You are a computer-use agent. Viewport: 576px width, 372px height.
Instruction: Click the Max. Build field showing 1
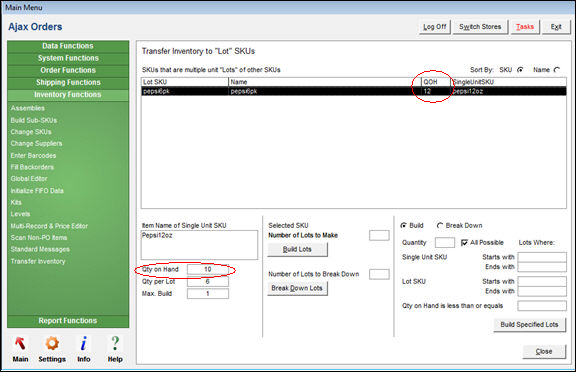208,294
